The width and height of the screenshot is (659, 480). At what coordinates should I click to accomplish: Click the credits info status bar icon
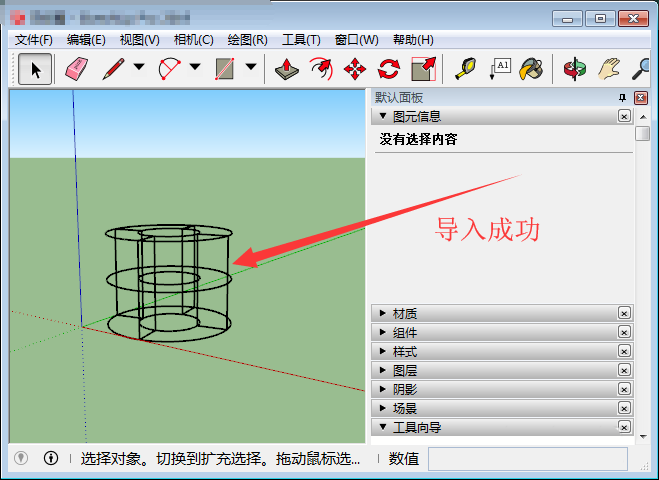coord(51,458)
